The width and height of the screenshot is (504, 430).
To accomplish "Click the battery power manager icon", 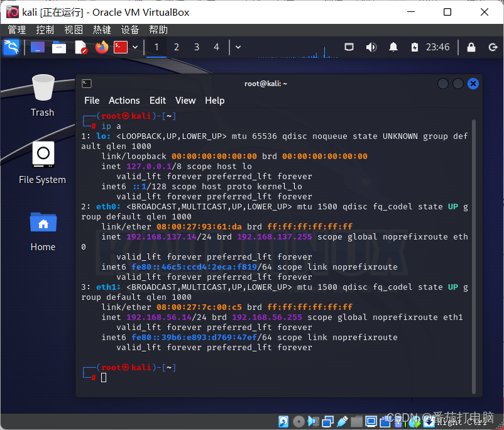I will coord(415,47).
